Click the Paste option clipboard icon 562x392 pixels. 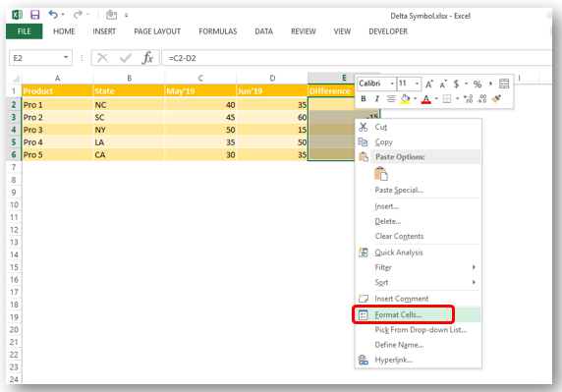point(381,174)
